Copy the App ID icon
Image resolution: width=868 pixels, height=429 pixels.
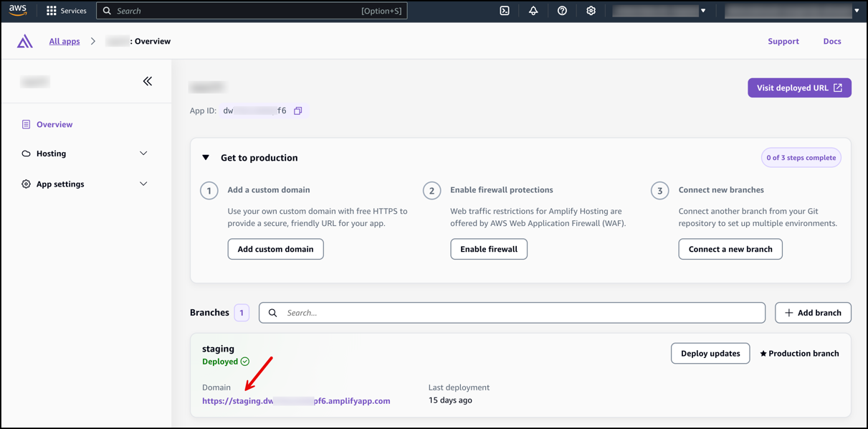[x=298, y=110]
